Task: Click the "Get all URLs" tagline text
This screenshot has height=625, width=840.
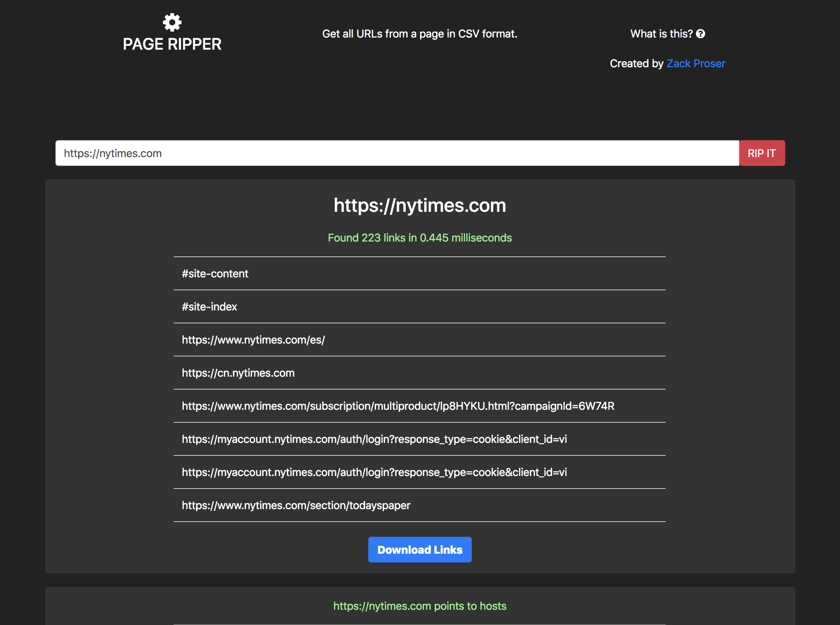Action: click(420, 34)
